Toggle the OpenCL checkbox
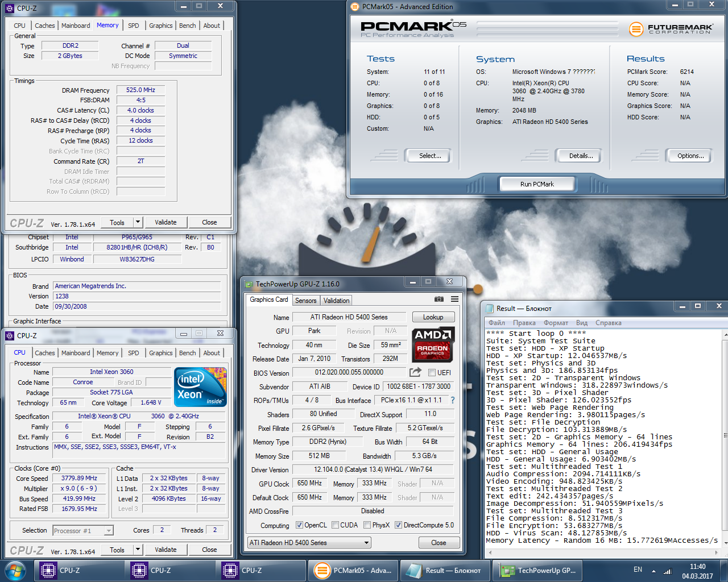The width and height of the screenshot is (728, 582). (300, 525)
